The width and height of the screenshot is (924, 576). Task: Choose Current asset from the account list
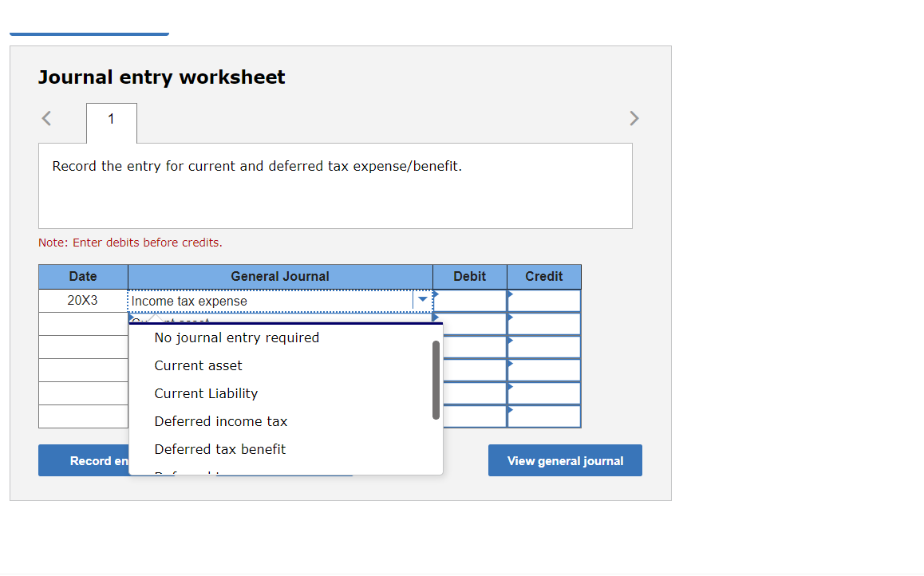pos(198,365)
